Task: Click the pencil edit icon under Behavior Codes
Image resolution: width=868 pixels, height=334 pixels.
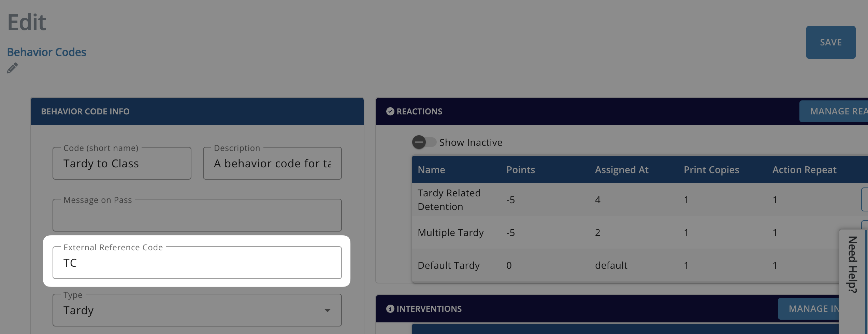Action: [12, 68]
